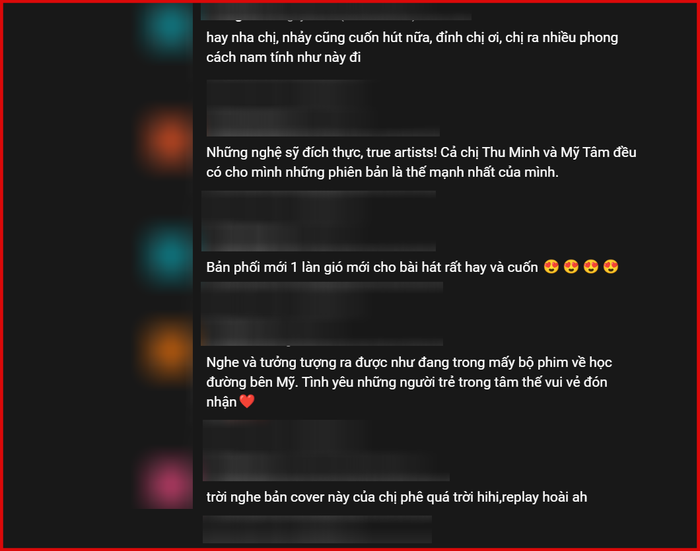Open blurred username below 'replay hoài ah' comment
700x551 pixels.
317,529
